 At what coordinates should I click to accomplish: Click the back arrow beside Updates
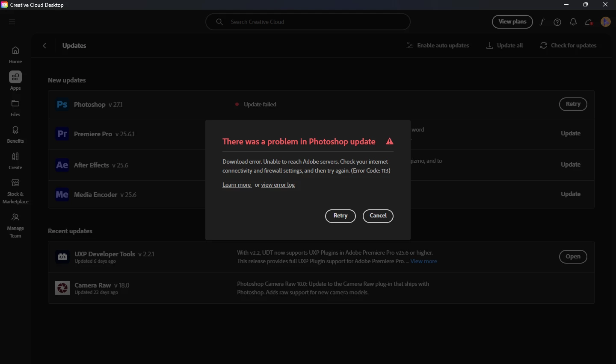coord(44,46)
